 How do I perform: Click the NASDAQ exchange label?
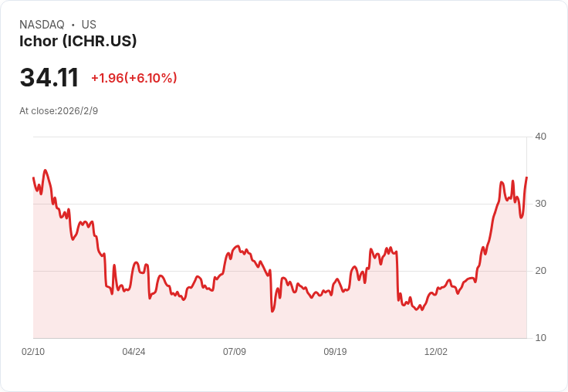click(x=42, y=25)
